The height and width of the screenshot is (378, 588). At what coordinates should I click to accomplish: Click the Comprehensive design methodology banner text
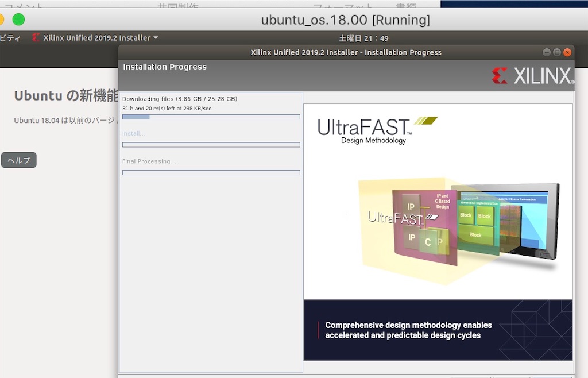pos(408,330)
